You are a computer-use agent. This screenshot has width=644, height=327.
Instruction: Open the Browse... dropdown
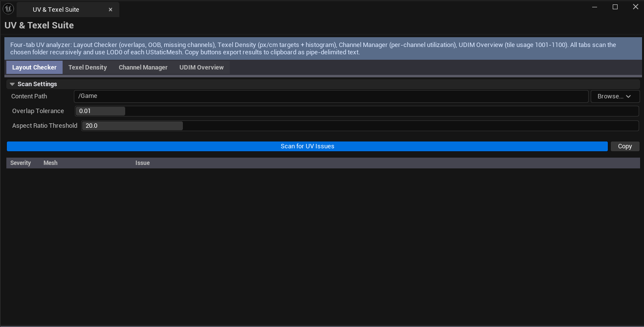point(615,96)
